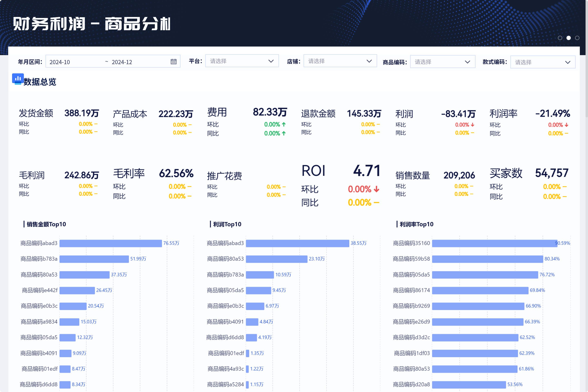Click the 推广花费 label
This screenshot has width=588, height=392.
(x=224, y=176)
